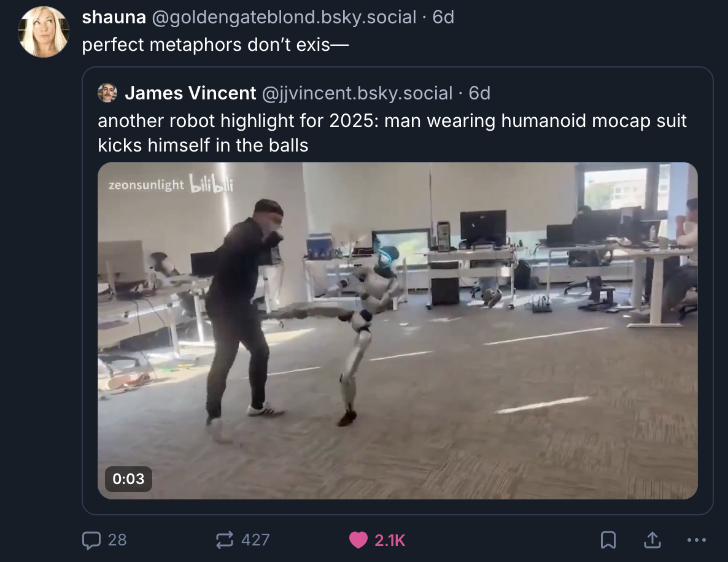Play the robot kick video

(x=397, y=330)
